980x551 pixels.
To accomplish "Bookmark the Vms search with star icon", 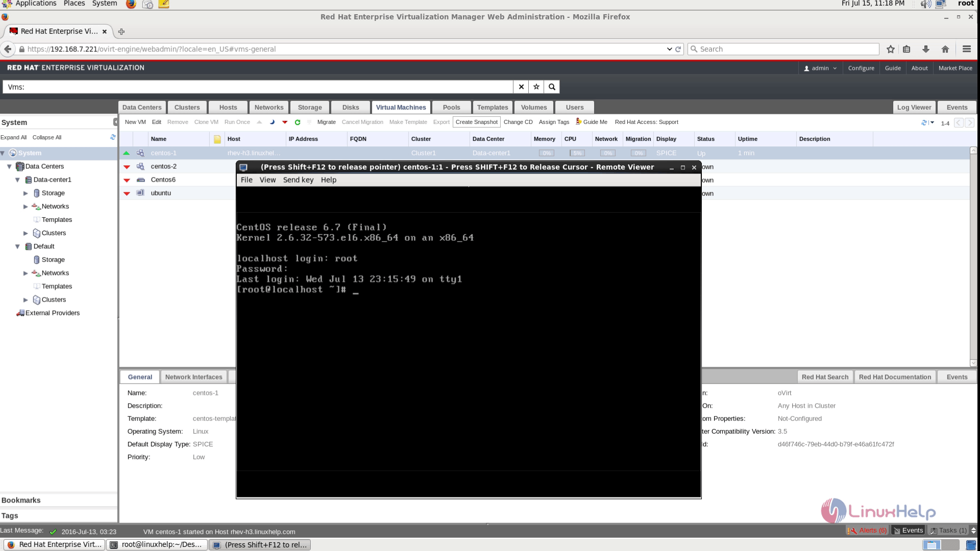I will [x=536, y=87].
